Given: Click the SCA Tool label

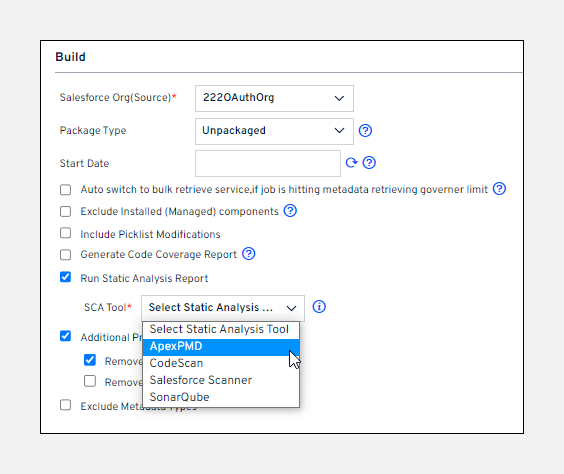Looking at the screenshot, I should 108,307.
